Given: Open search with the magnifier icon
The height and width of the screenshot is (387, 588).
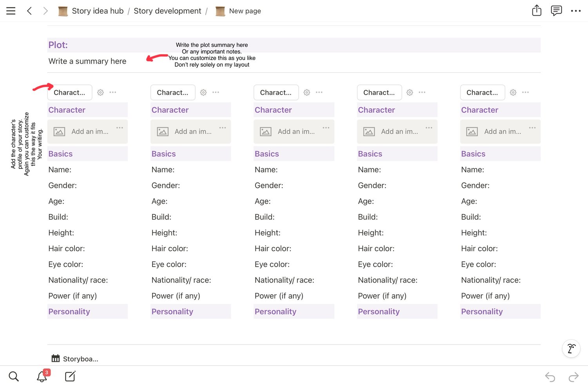Looking at the screenshot, I should [x=14, y=376].
